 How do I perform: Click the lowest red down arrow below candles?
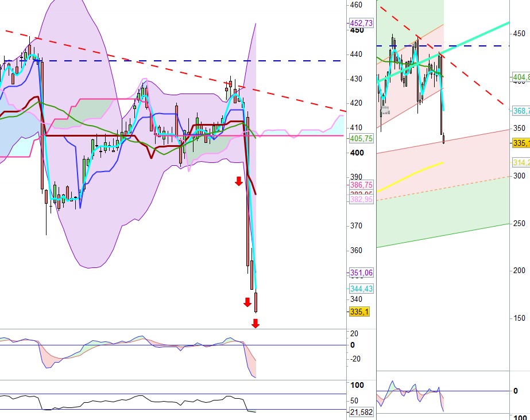(x=256, y=324)
